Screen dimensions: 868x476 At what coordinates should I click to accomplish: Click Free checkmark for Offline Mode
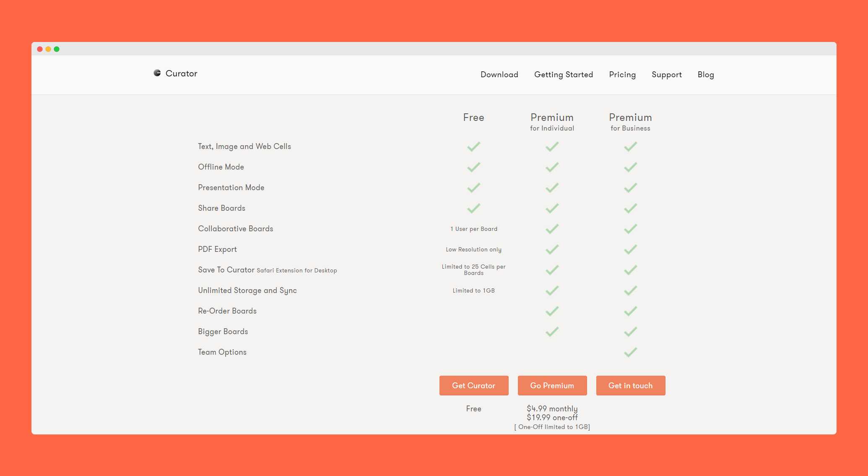click(474, 167)
